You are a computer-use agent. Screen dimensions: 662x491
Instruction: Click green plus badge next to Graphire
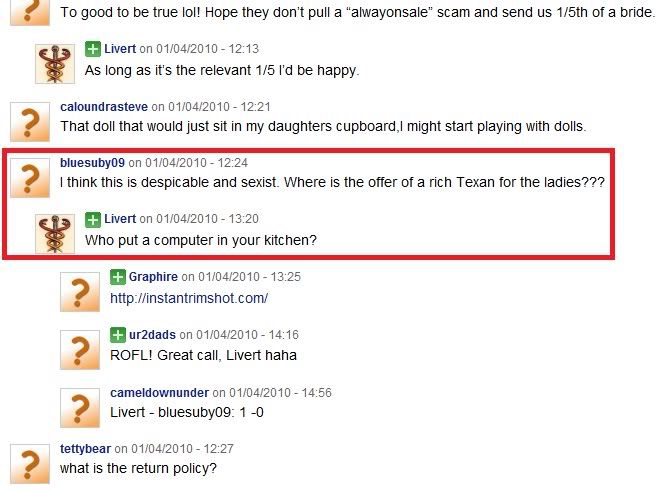coord(118,277)
